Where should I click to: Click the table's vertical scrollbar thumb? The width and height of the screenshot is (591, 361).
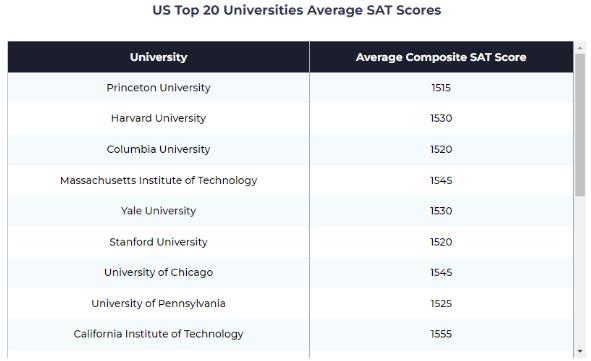(x=580, y=125)
